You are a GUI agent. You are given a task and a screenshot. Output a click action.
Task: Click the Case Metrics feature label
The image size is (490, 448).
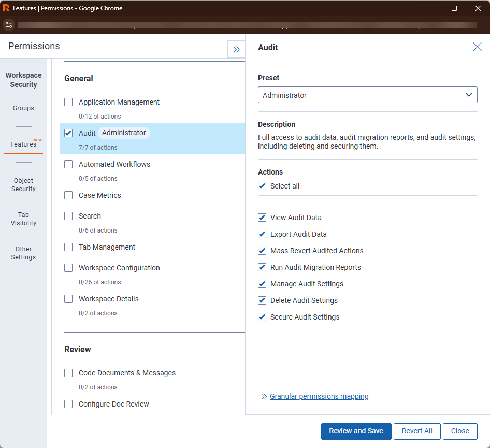[99, 195]
